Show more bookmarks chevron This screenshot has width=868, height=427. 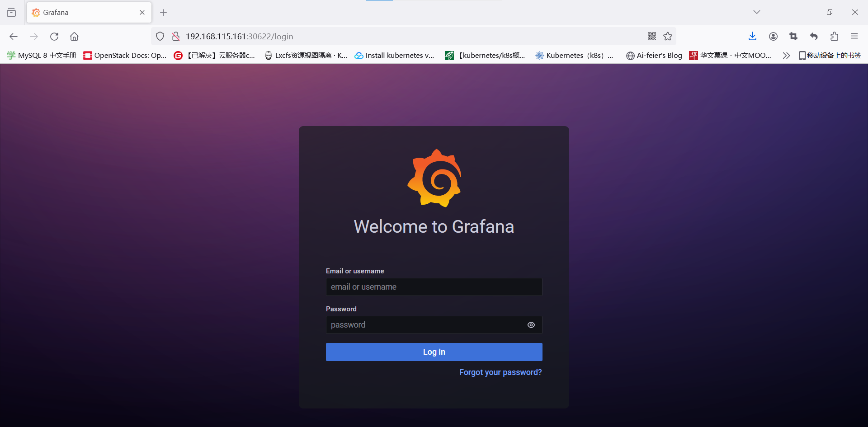click(x=786, y=56)
